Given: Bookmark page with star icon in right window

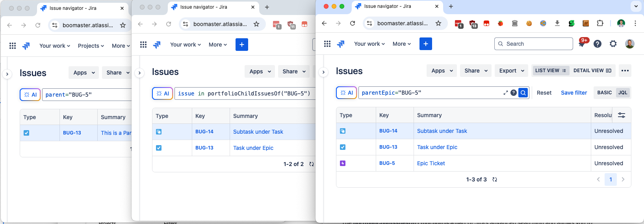Looking at the screenshot, I should click(438, 23).
